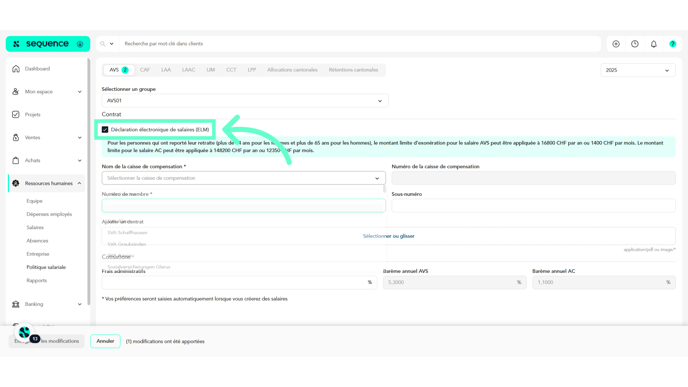The width and height of the screenshot is (688, 387).
Task: Click the Banking building icon
Action: [16, 304]
